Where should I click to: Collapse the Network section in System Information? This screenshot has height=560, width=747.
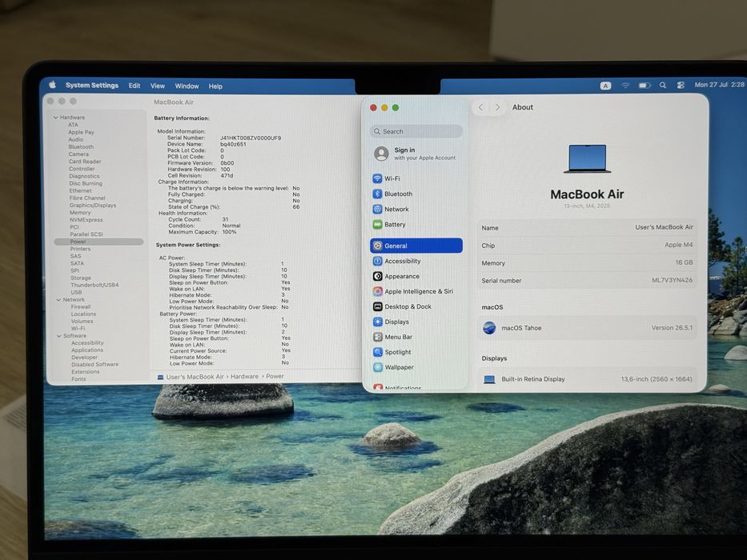click(58, 300)
